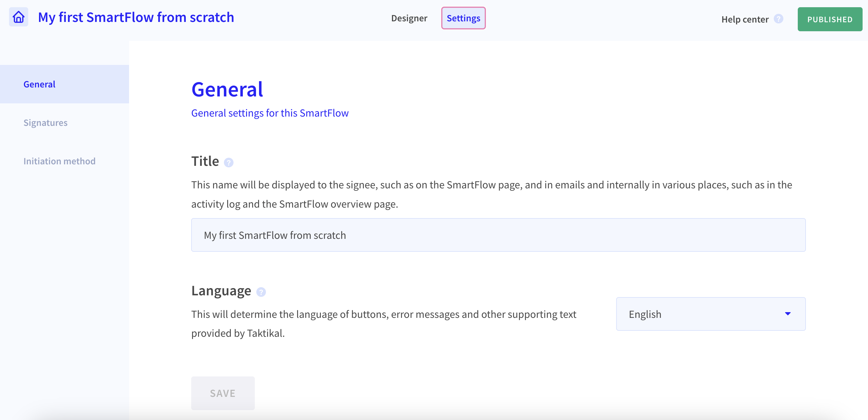The image size is (868, 420).
Task: Click the Title input field
Action: pos(498,235)
